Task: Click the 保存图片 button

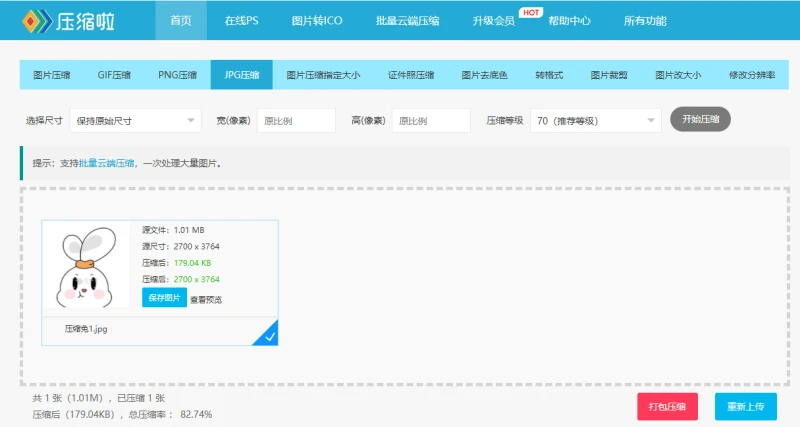Action: click(164, 297)
